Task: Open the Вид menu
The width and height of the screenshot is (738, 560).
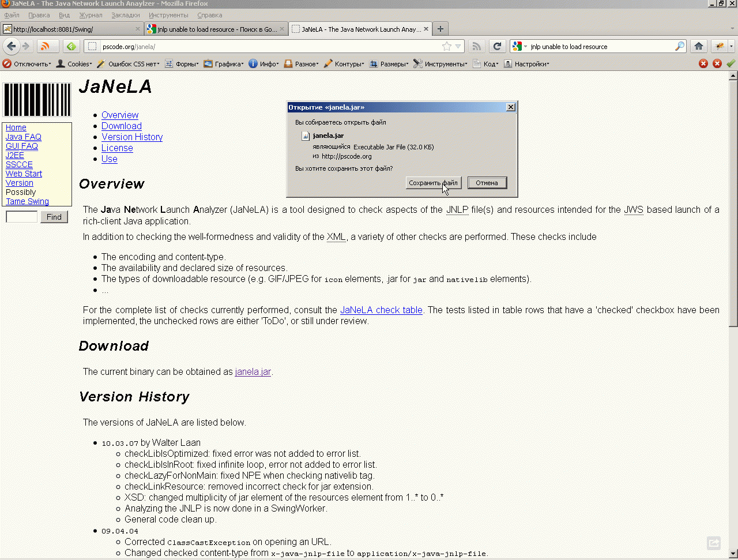Action: [x=64, y=15]
